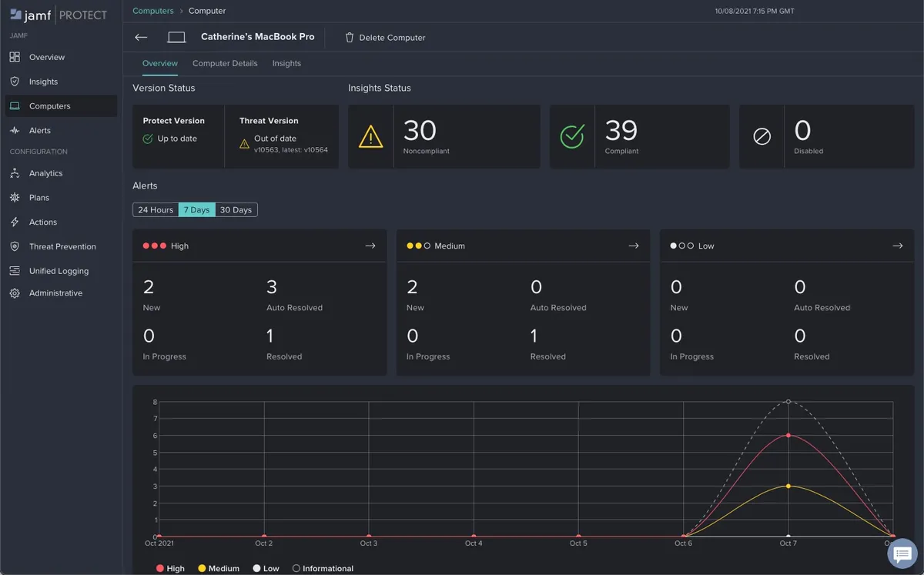Switch alerts view to 30 Days

tap(236, 209)
